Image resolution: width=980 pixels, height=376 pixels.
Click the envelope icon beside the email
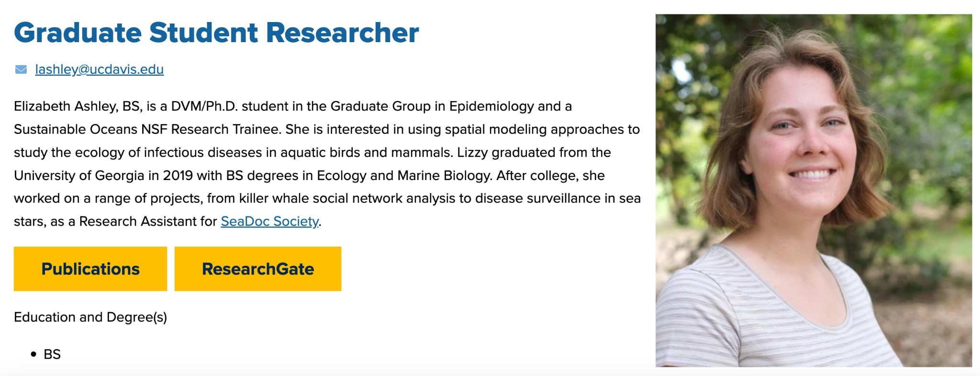tap(21, 70)
